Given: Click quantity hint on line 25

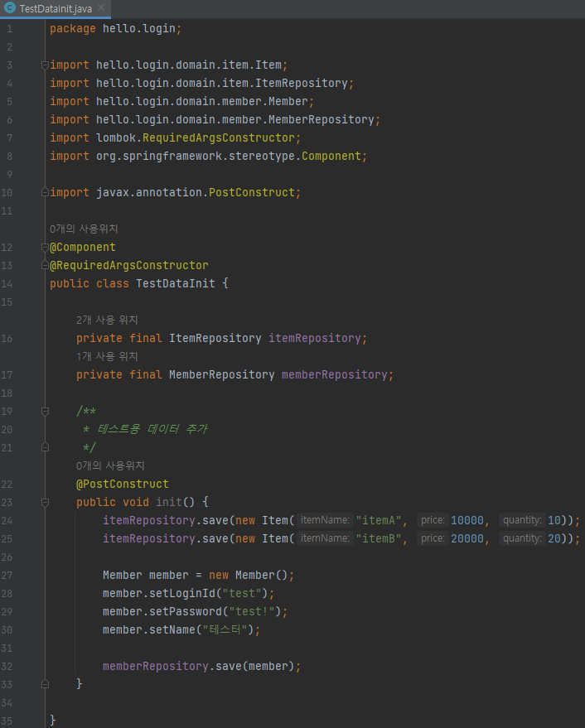Looking at the screenshot, I should point(522,538).
